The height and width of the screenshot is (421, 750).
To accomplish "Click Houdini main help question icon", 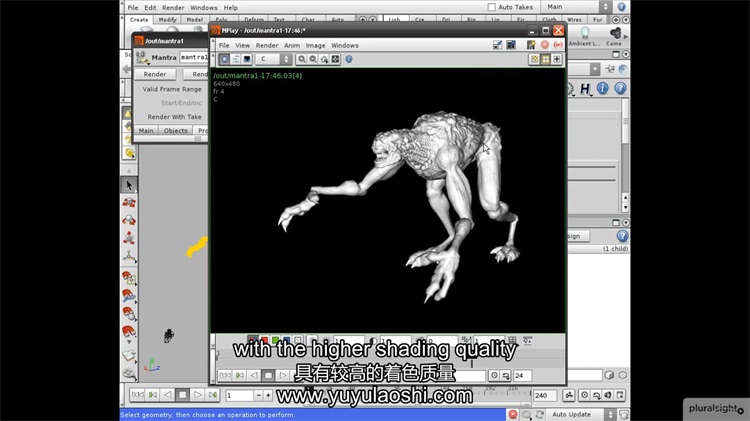I will click(x=621, y=7).
